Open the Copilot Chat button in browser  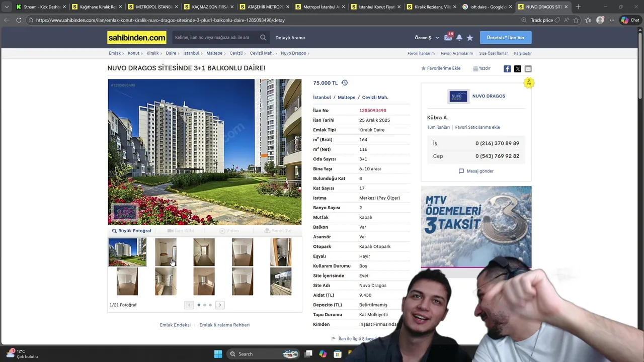(x=630, y=20)
